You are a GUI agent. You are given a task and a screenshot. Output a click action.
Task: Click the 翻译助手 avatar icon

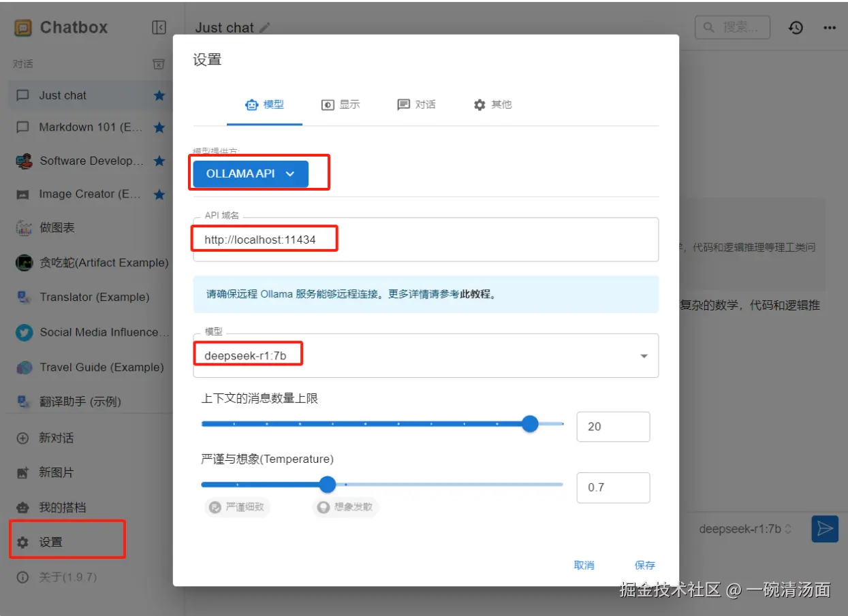point(25,402)
